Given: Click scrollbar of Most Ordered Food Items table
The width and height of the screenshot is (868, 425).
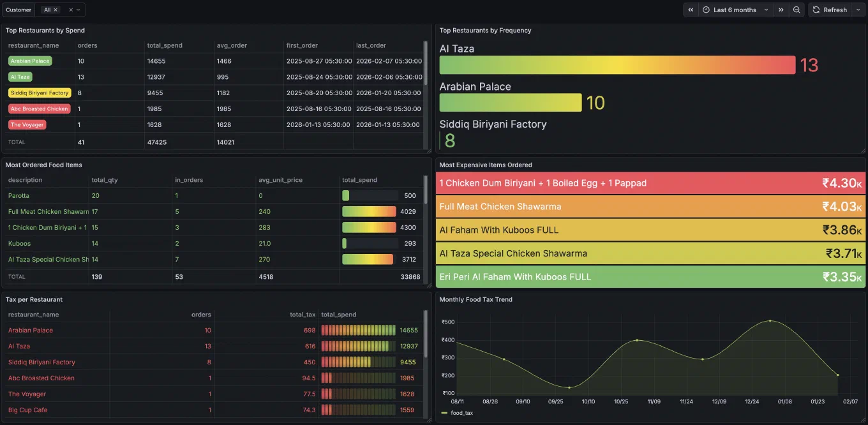Looking at the screenshot, I should click(426, 191).
